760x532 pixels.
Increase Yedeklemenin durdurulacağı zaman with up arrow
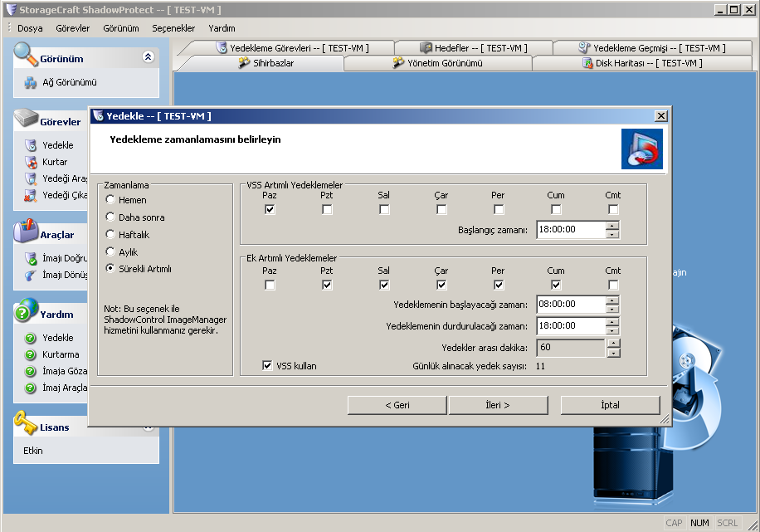point(612,322)
